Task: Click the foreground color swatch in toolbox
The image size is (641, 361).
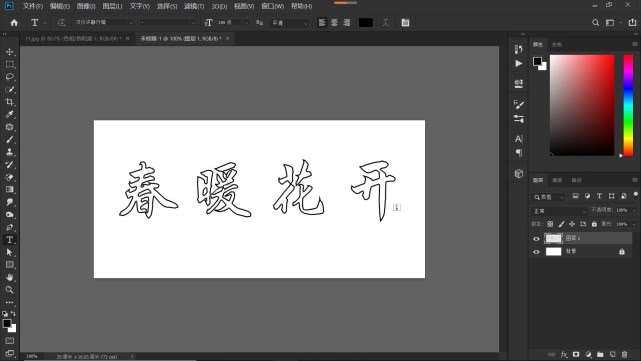Action: point(7,324)
